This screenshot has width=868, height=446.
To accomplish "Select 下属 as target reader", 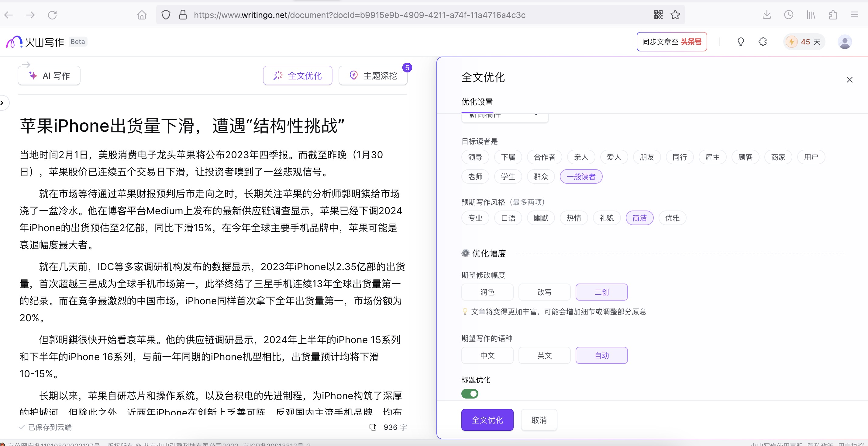I will 508,157.
